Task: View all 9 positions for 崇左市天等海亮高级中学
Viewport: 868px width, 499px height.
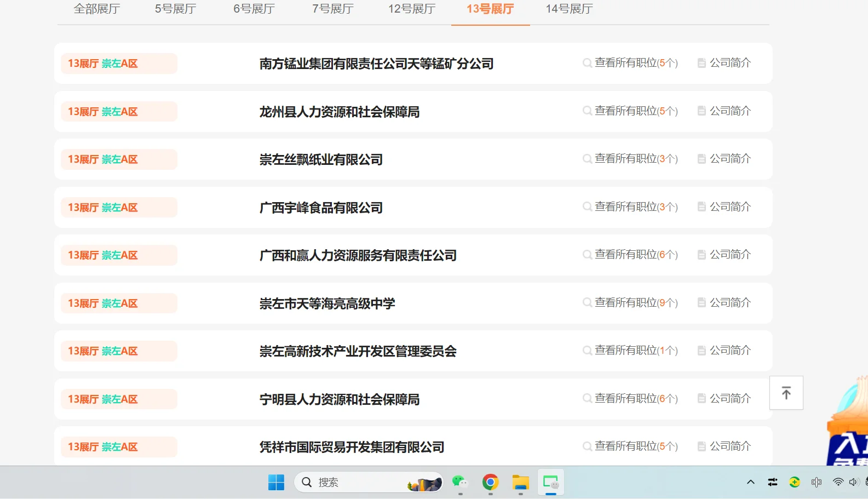Action: 636,303
